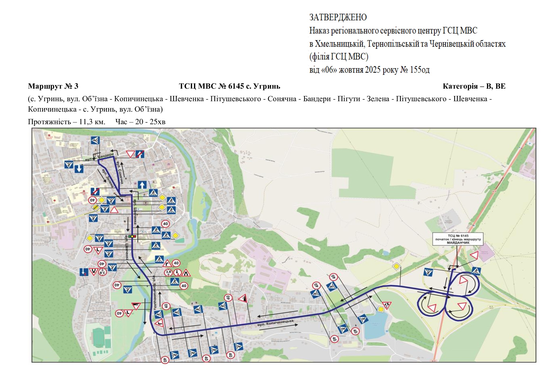Click the yield sign beside вул. С.Бандери label
Image resolution: width=554 pixels, height=392 pixels.
[130, 154]
